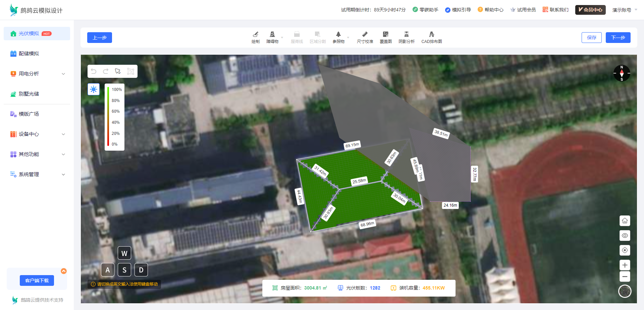644x310 pixels.
Task: Open 配储模拟 in the sidebar
Action: click(37, 54)
